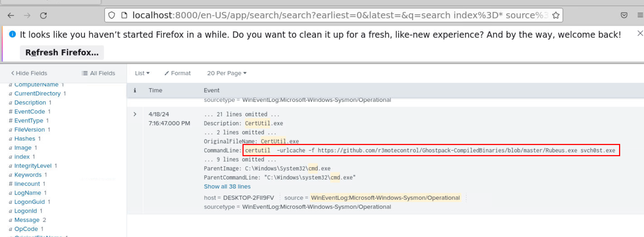Select the LogName field

pos(27,193)
